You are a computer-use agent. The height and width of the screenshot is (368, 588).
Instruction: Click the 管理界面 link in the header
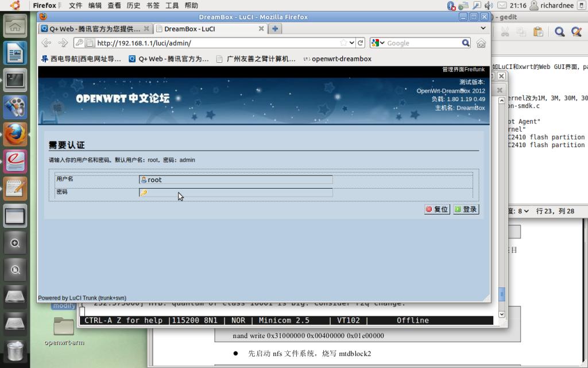pyautogui.click(x=454, y=69)
